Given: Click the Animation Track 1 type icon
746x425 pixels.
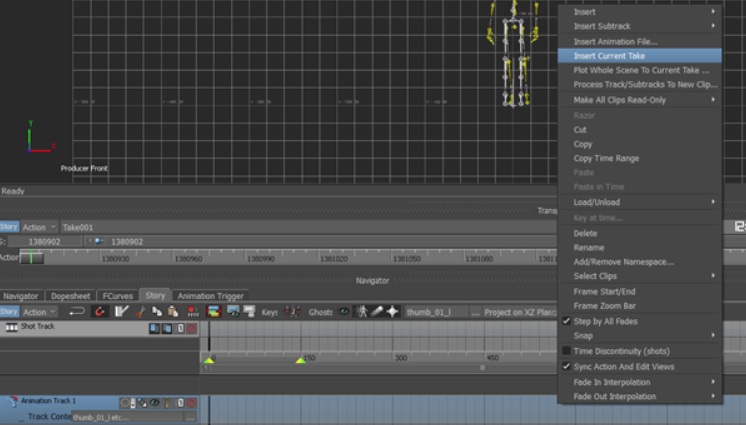Looking at the screenshot, I should pos(13,401).
